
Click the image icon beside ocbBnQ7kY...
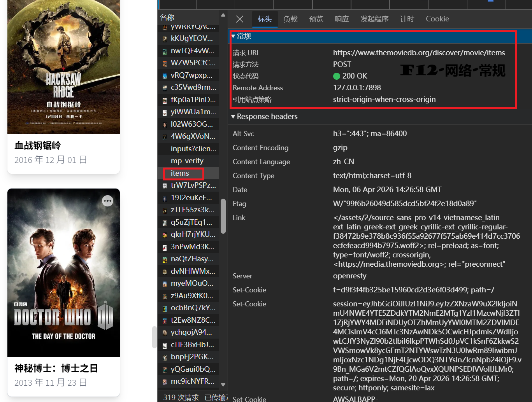pos(165,308)
